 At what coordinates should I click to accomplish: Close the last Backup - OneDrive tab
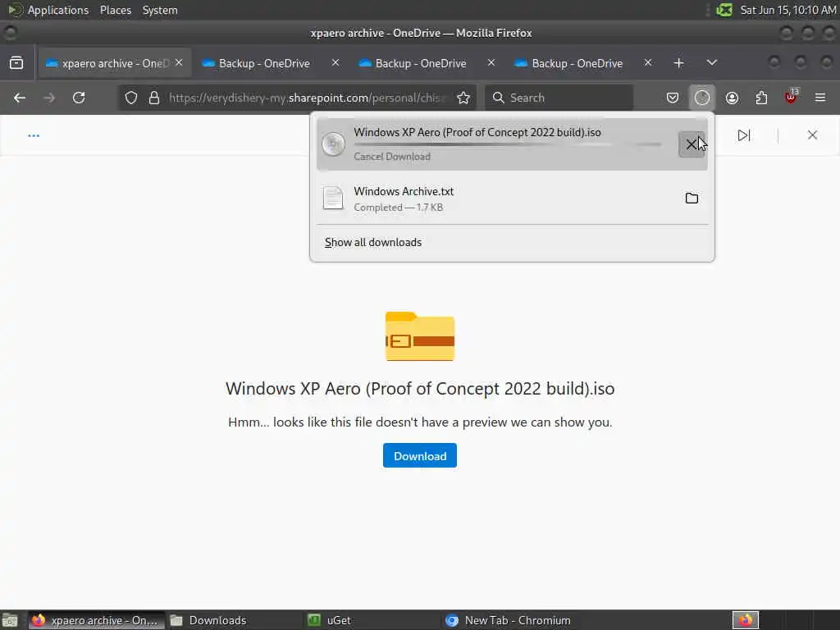click(x=648, y=62)
